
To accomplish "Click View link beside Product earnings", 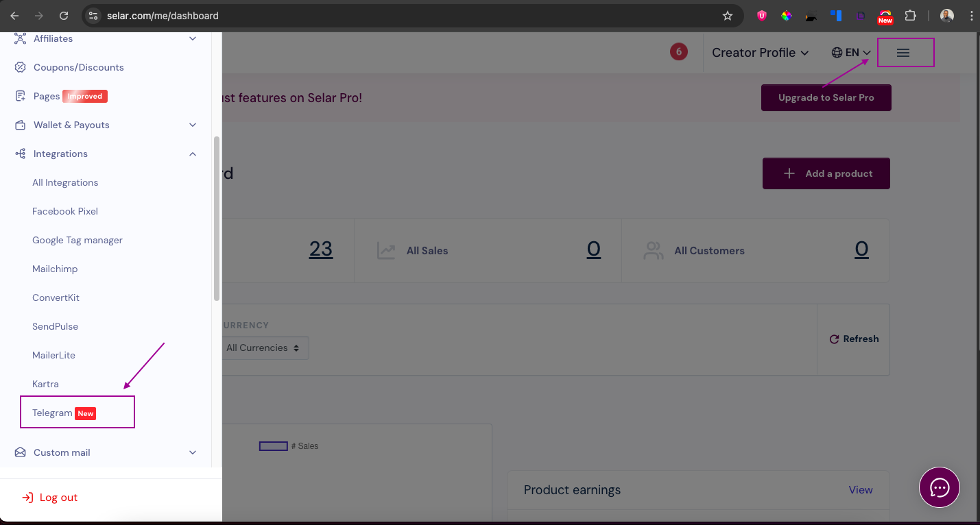I will [861, 490].
